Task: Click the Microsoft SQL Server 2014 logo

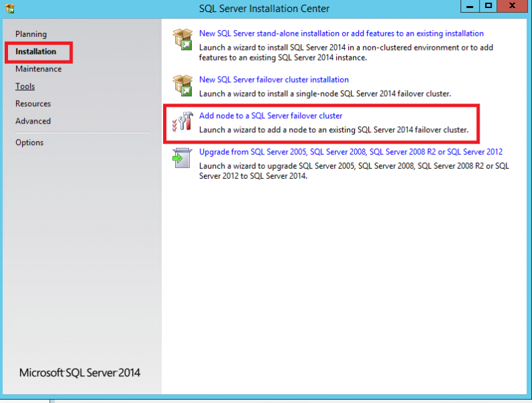Action: pyautogui.click(x=80, y=373)
